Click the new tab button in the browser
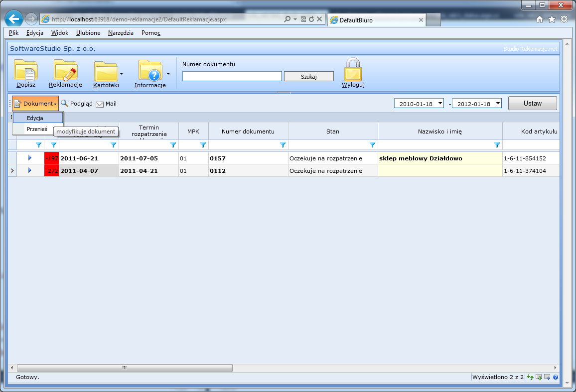This screenshot has width=576, height=392. pyautogui.click(x=433, y=20)
